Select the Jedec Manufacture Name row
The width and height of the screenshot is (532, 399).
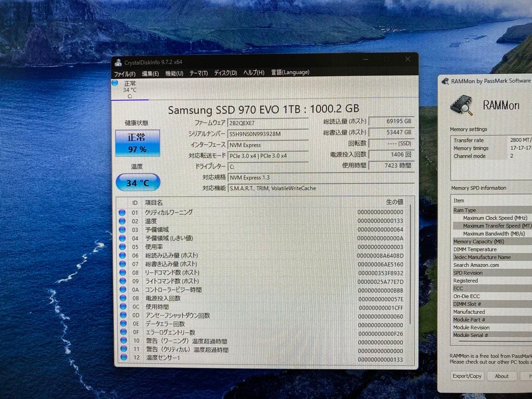point(492,257)
